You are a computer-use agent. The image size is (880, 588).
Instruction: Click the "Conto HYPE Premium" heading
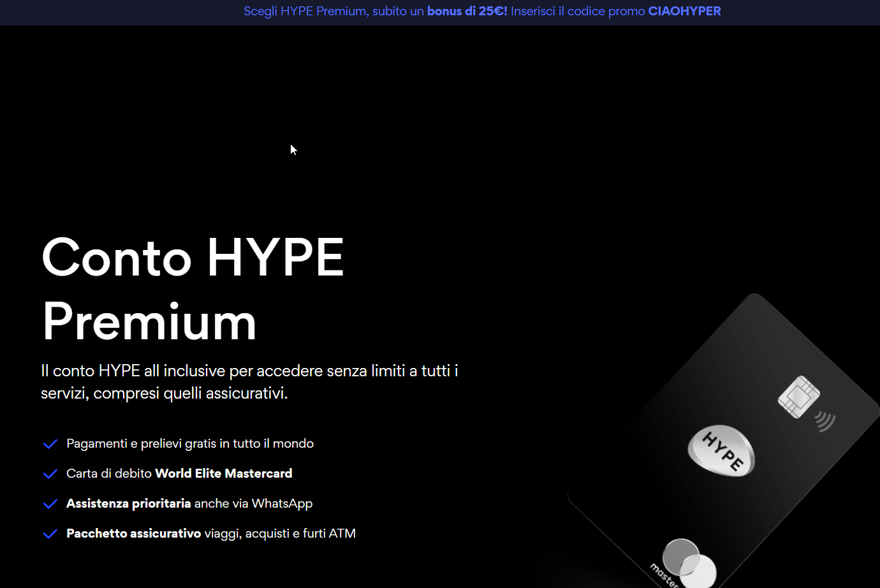(x=193, y=289)
